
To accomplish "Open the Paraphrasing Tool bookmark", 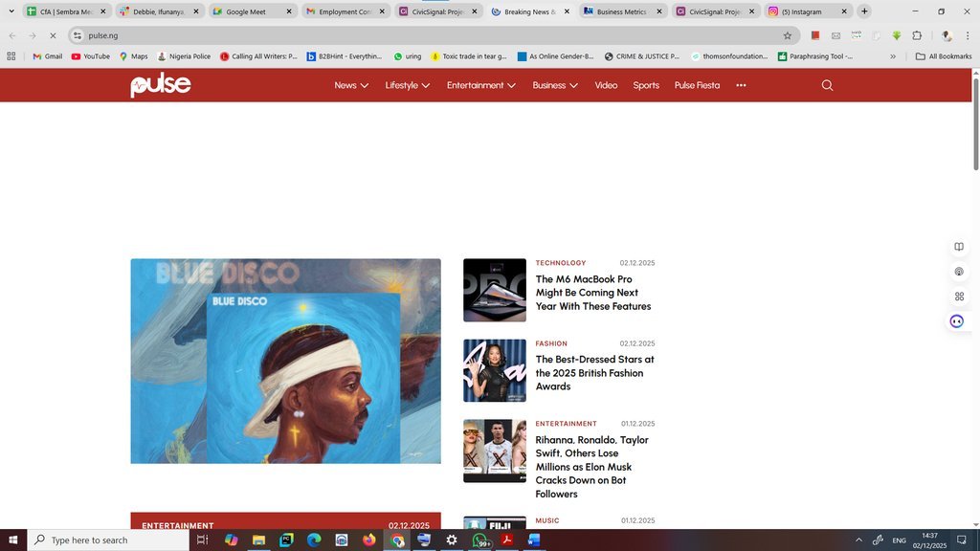I will click(815, 56).
